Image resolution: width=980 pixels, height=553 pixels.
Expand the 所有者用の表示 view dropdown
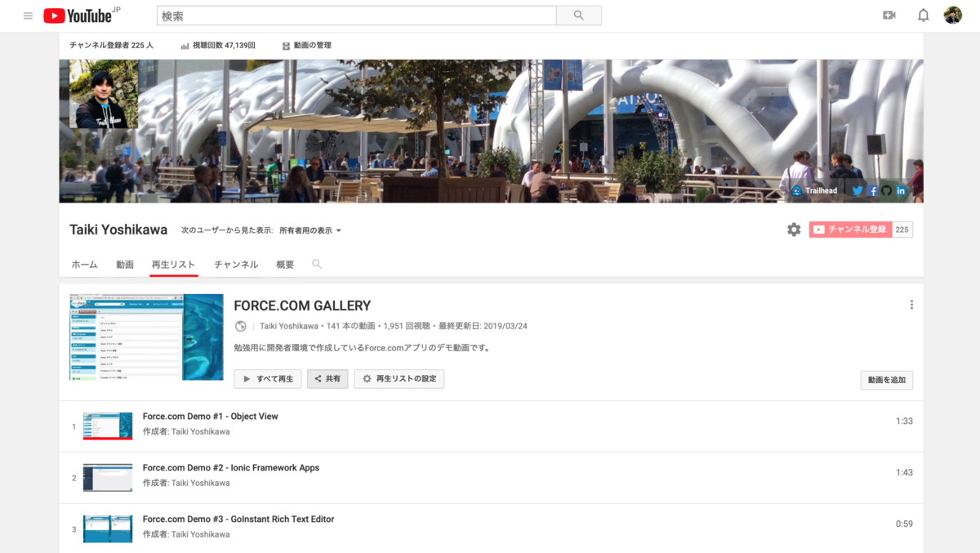tap(309, 230)
